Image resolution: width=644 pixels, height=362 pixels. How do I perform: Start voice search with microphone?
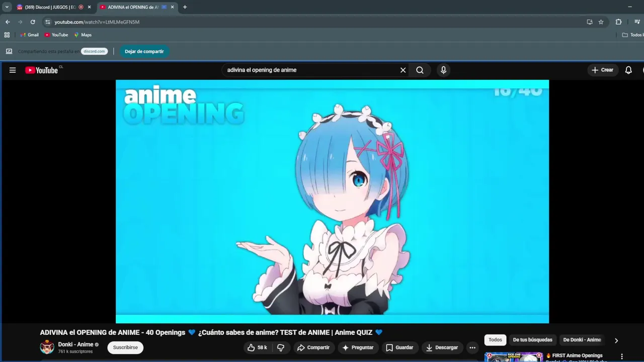(443, 70)
